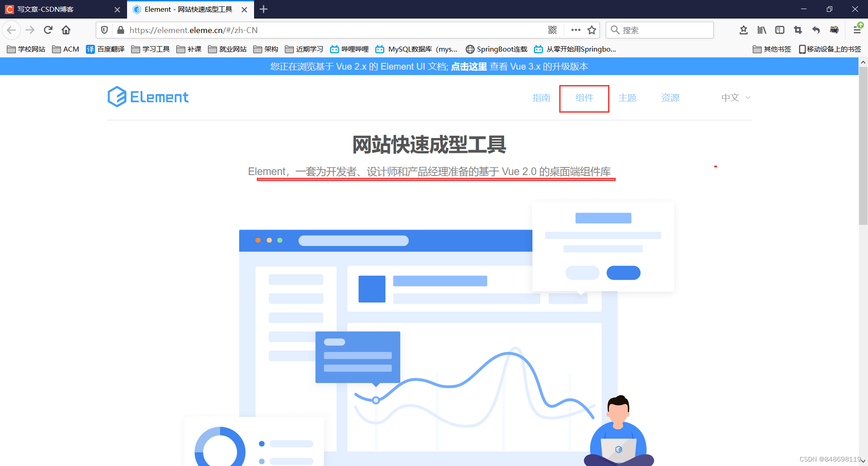Open tracking protection shield icon
The image size is (868, 466).
104,30
